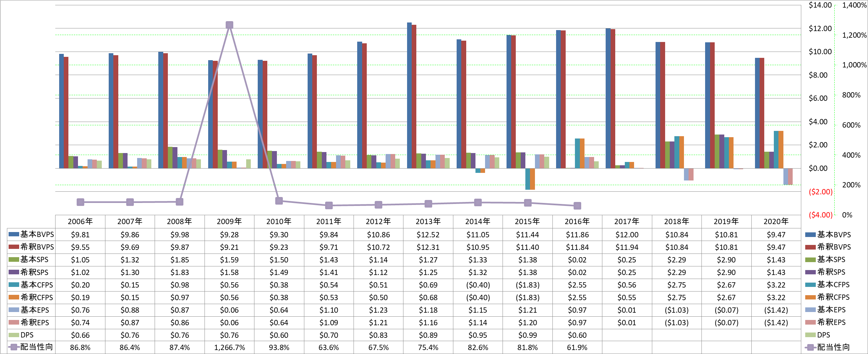The width and height of the screenshot is (868, 354).
Task: Select the ($1.83) 基本CFPS cell for 2015年
Action: pyautogui.click(x=528, y=285)
